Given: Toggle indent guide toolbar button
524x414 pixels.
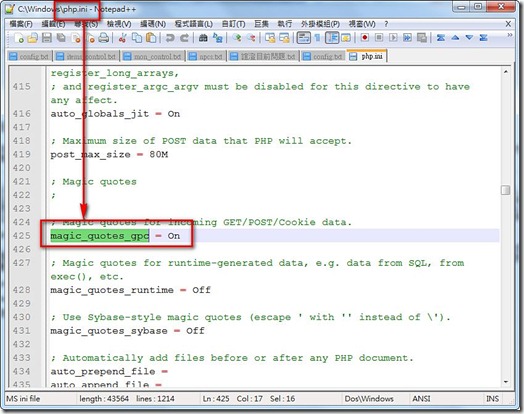Looking at the screenshot, I should click(x=332, y=38).
